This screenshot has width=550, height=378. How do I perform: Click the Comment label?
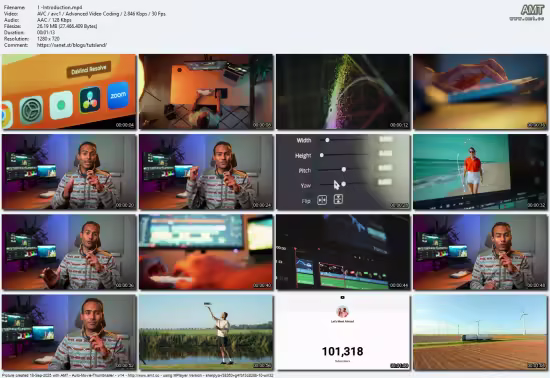[x=15, y=45]
